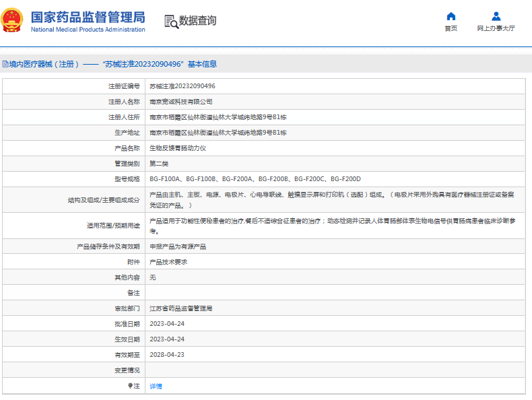This screenshot has width=532, height=400.
Task: Click National Medical Products Administration subtitle
Action: pos(88,30)
